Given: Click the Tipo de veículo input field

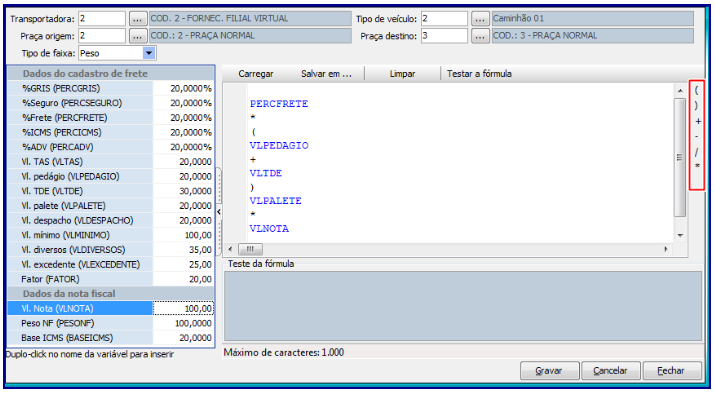Looking at the screenshot, I should (x=444, y=19).
